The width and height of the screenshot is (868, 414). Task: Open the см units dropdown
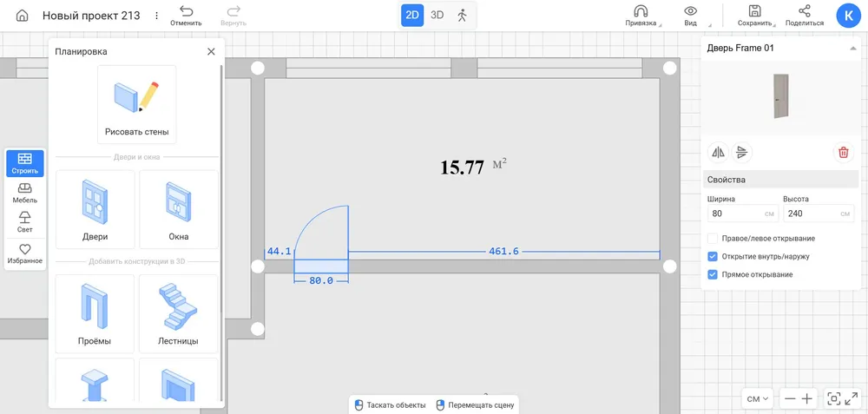[758, 398]
